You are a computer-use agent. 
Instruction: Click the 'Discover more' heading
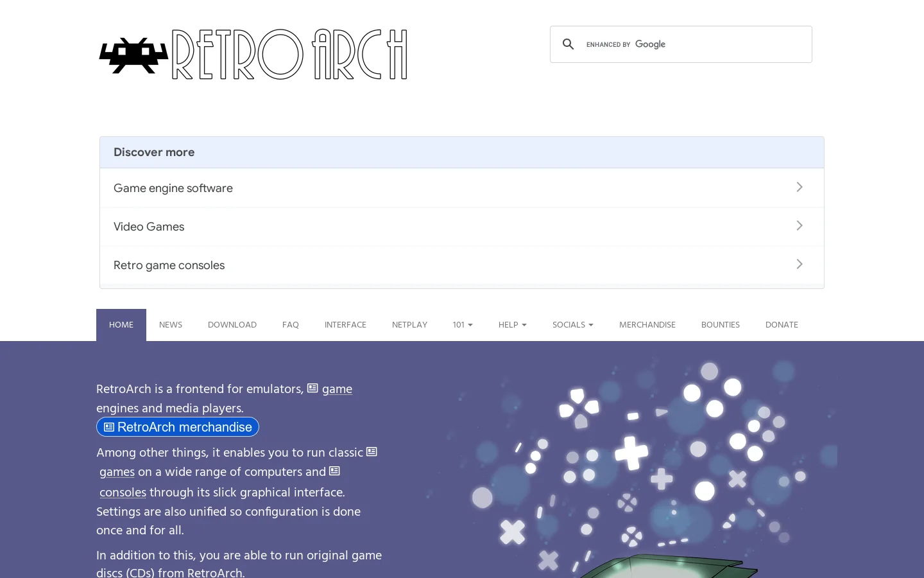154,152
